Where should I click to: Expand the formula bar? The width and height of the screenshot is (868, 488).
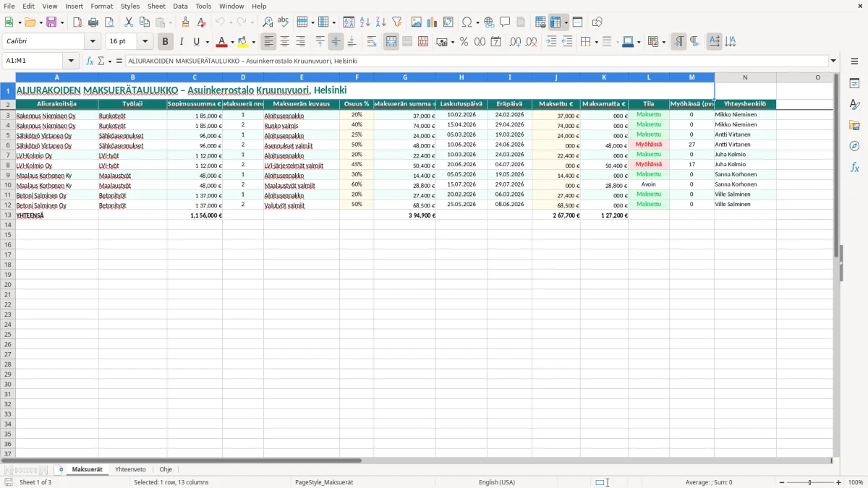coord(834,61)
